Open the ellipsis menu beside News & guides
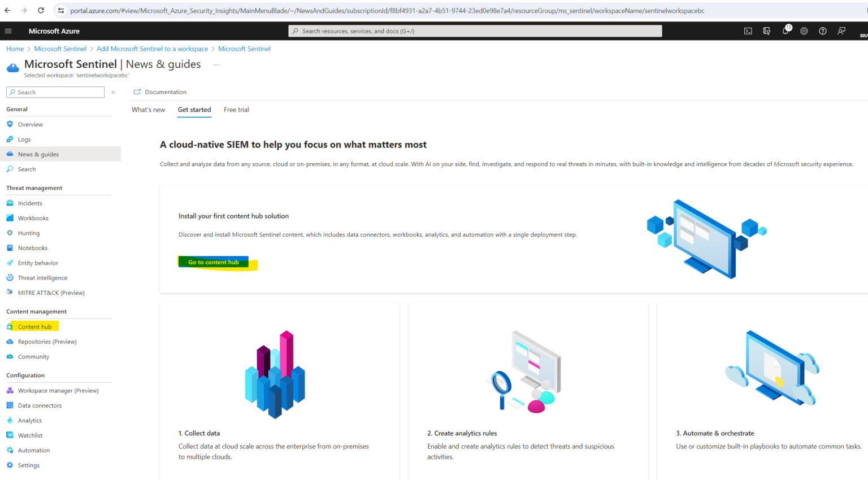Image resolution: width=868 pixels, height=480 pixels. [215, 65]
